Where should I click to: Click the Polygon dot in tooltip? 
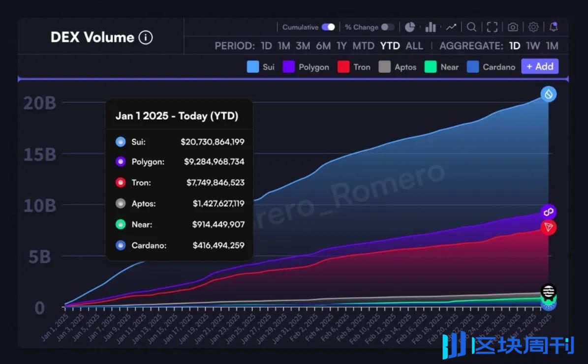point(121,161)
